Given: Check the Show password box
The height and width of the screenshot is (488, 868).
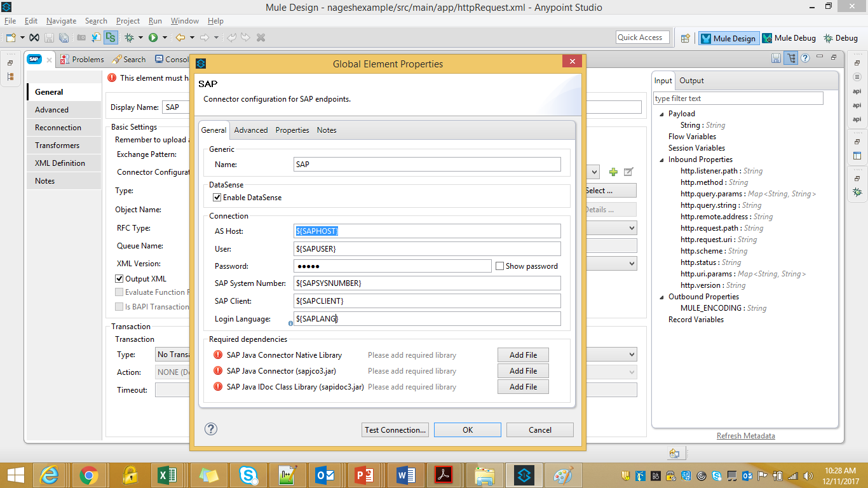Looking at the screenshot, I should pyautogui.click(x=500, y=266).
